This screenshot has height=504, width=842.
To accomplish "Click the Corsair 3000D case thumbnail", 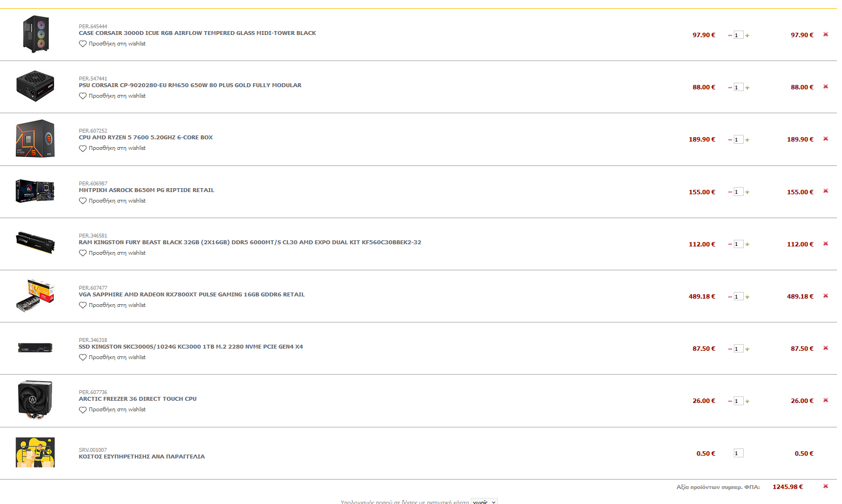I will (x=36, y=34).
